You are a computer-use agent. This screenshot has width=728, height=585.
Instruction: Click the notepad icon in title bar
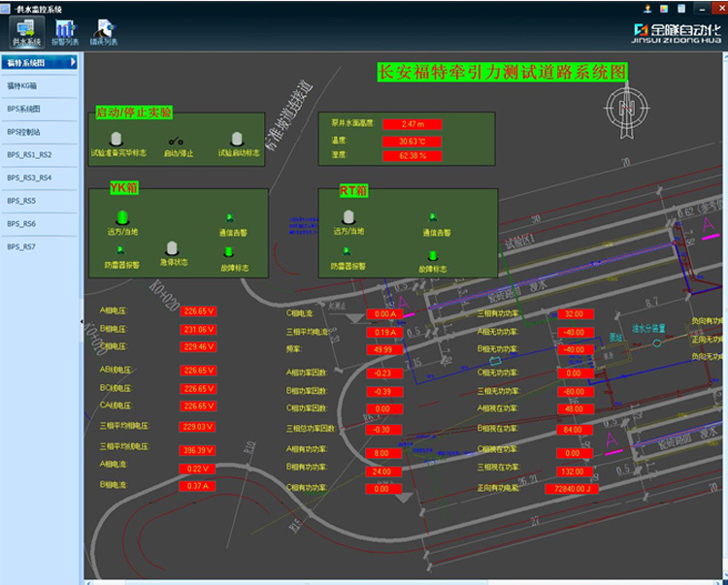[x=681, y=9]
